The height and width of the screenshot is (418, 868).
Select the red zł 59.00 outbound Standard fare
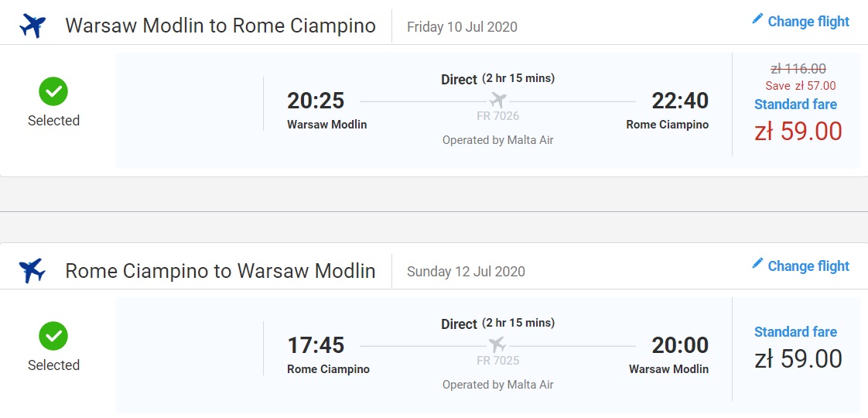[798, 132]
